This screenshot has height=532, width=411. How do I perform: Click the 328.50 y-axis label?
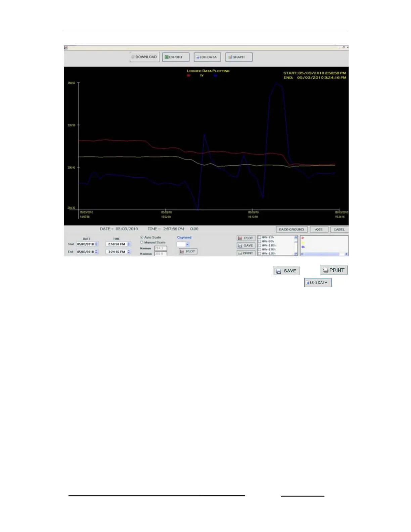[x=72, y=125]
